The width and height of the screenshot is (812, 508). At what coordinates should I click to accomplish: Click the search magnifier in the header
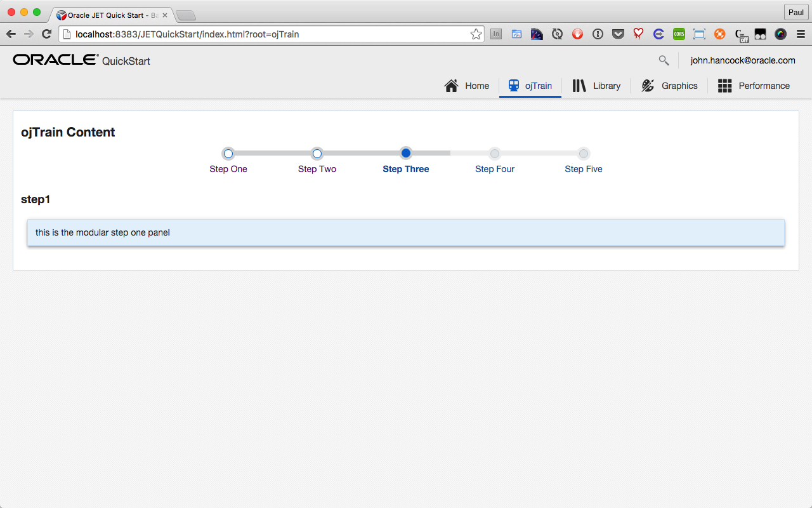tap(664, 60)
